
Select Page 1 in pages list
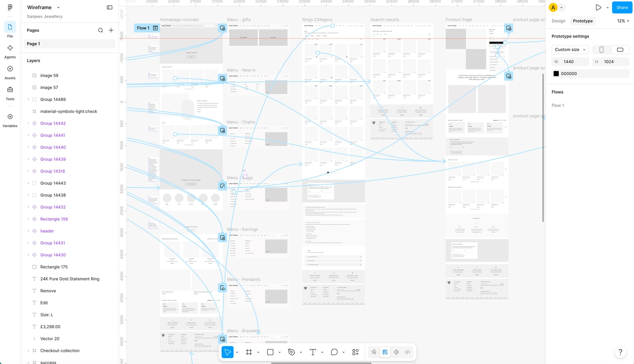[x=70, y=44]
